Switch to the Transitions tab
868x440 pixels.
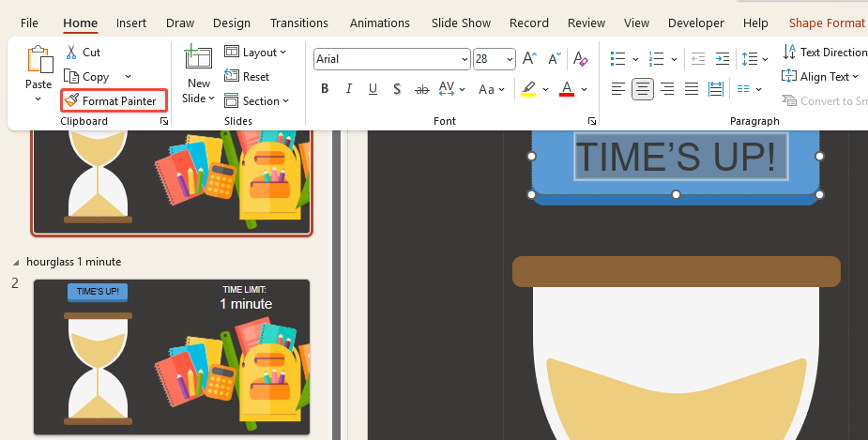pos(299,23)
